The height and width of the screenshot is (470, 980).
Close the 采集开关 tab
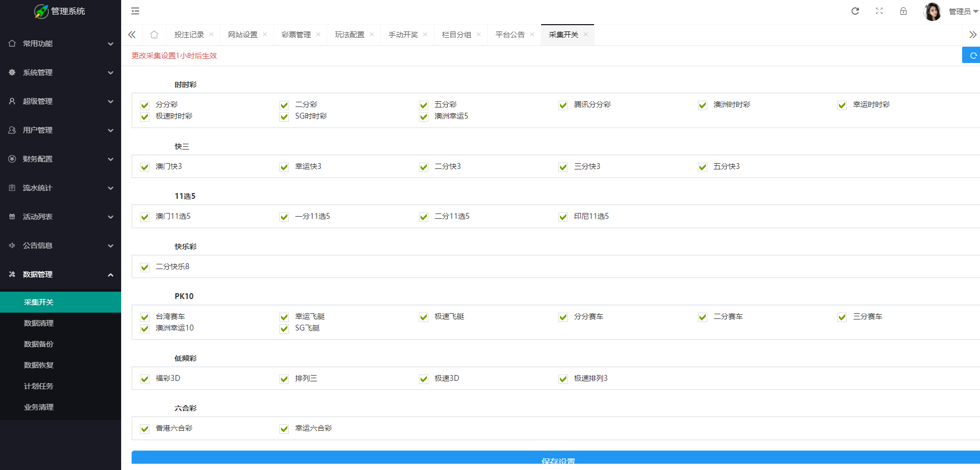(x=586, y=35)
